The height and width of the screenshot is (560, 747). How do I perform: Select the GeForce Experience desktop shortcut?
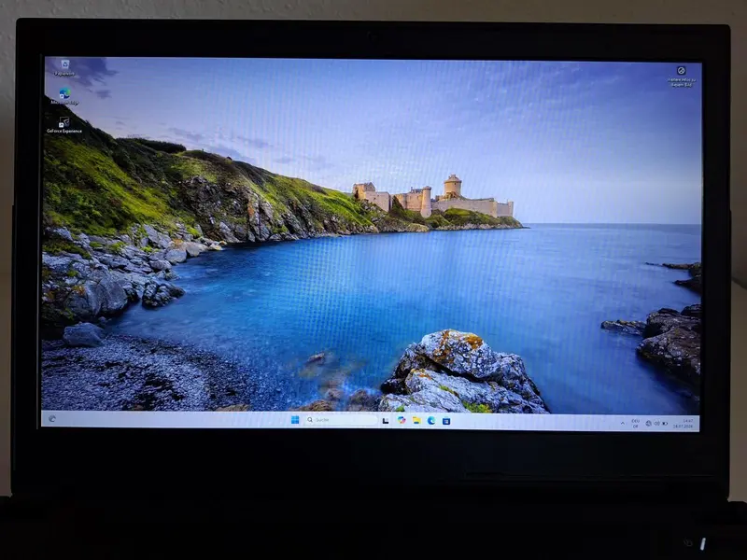[64, 125]
